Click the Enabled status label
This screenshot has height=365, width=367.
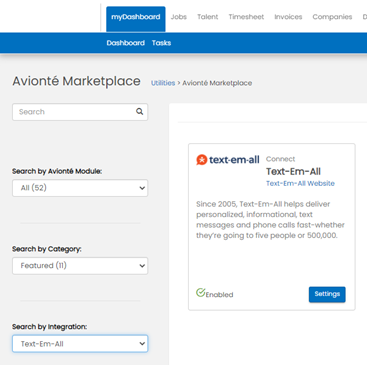tap(219, 295)
